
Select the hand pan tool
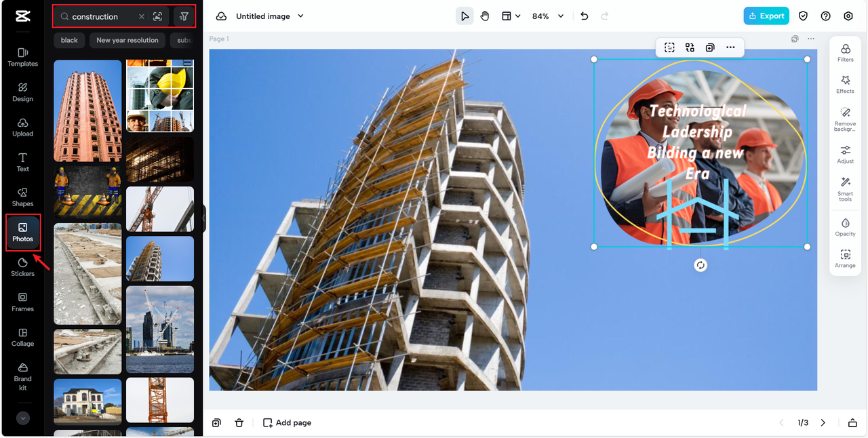(485, 16)
